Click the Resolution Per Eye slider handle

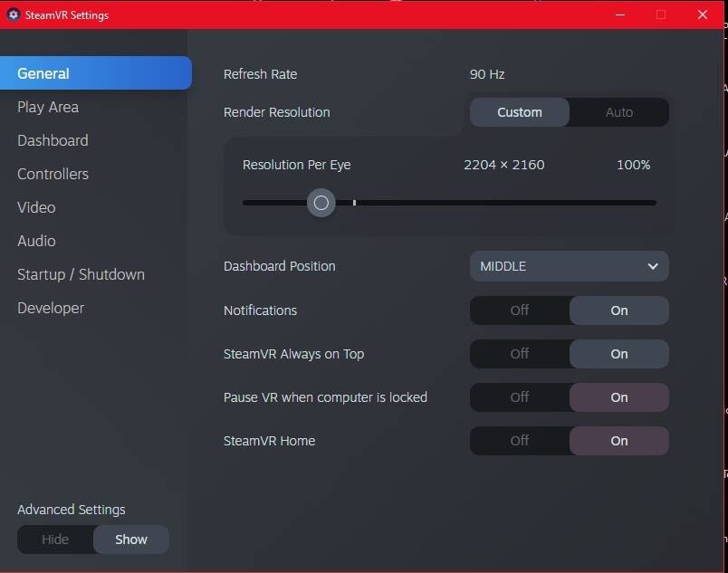click(x=321, y=203)
